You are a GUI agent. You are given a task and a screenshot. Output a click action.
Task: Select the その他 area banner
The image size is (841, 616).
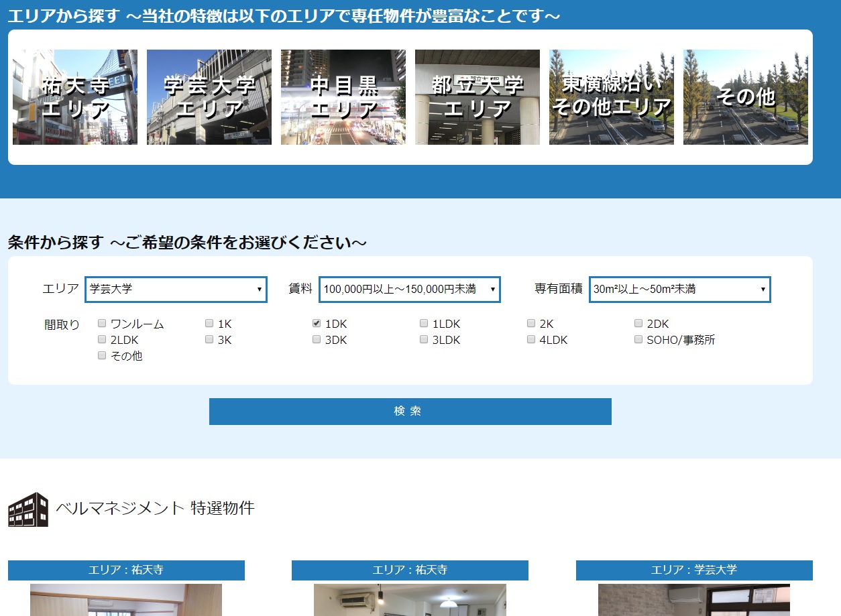coord(745,97)
